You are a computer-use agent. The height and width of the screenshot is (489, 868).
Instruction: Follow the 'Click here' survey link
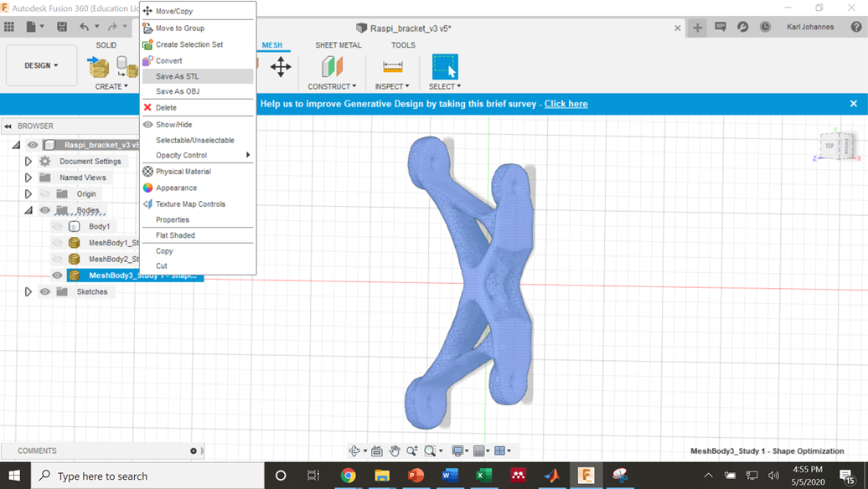coord(566,104)
